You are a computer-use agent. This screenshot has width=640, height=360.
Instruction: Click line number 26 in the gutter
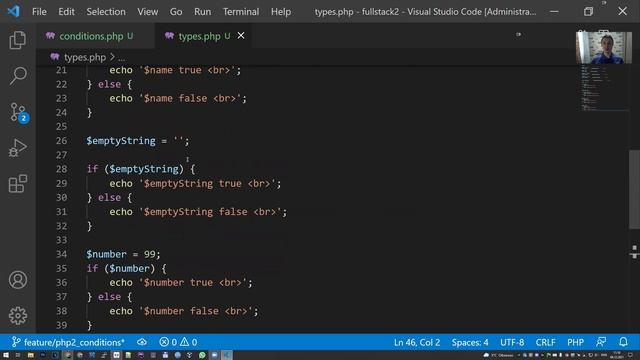tap(61, 141)
